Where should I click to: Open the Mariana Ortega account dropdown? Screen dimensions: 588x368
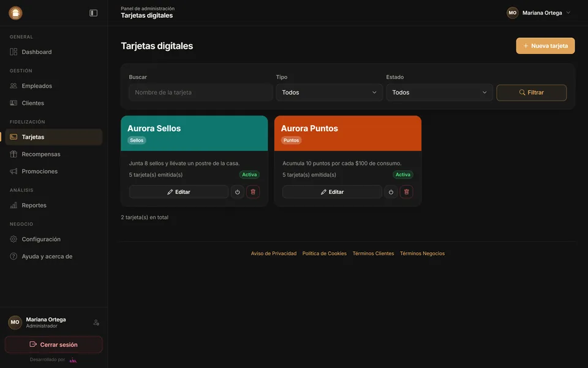pos(538,13)
